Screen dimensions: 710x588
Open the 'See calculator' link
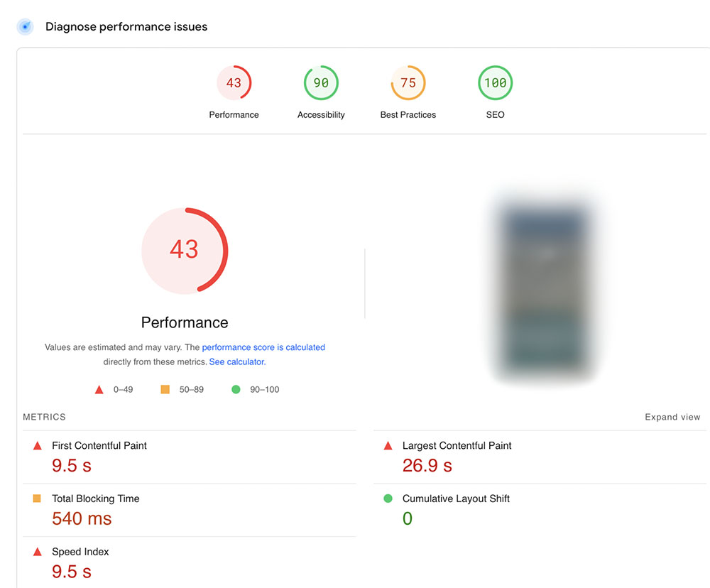tap(236, 361)
